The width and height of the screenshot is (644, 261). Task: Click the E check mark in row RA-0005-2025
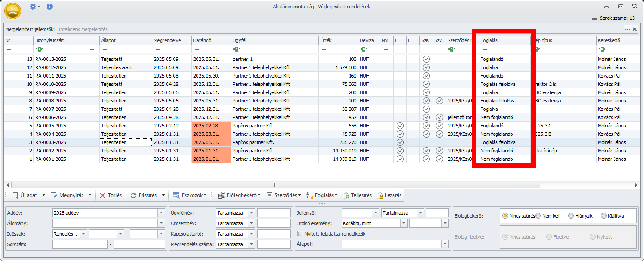[x=400, y=126]
